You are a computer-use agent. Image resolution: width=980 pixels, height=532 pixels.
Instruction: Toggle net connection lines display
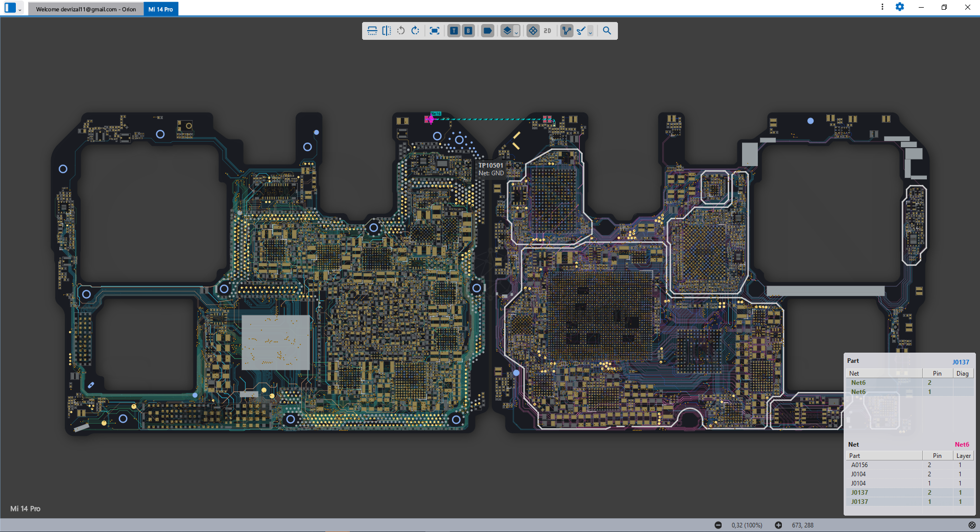point(566,31)
